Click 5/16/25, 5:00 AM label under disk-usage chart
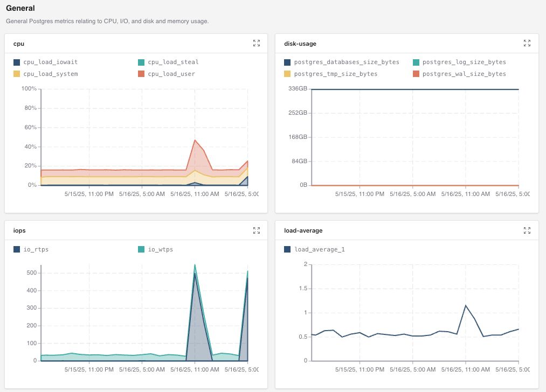The height and width of the screenshot is (392, 546). [x=413, y=194]
